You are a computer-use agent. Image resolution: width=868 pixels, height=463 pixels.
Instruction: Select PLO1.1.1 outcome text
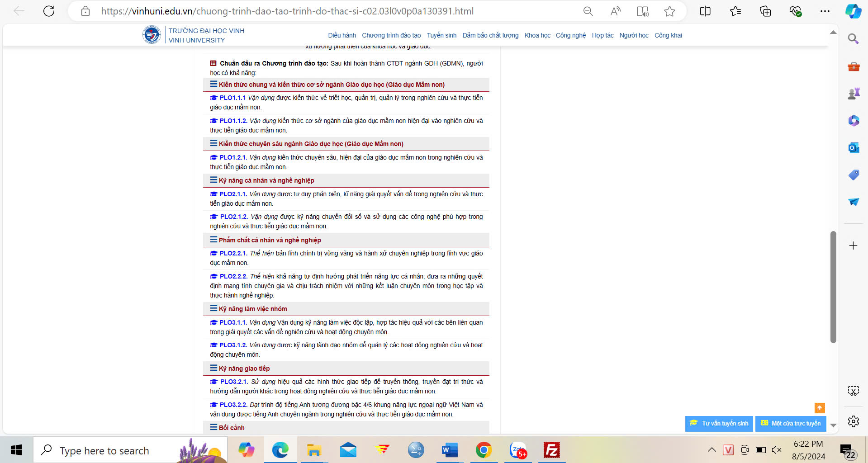346,102
